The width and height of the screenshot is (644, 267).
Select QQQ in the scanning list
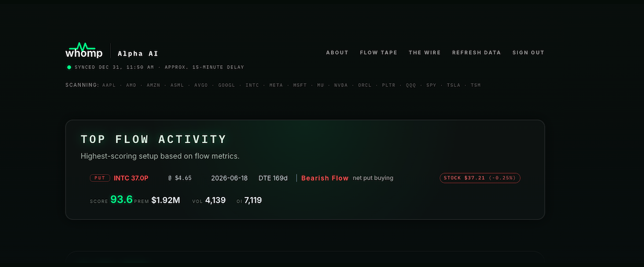(x=411, y=85)
